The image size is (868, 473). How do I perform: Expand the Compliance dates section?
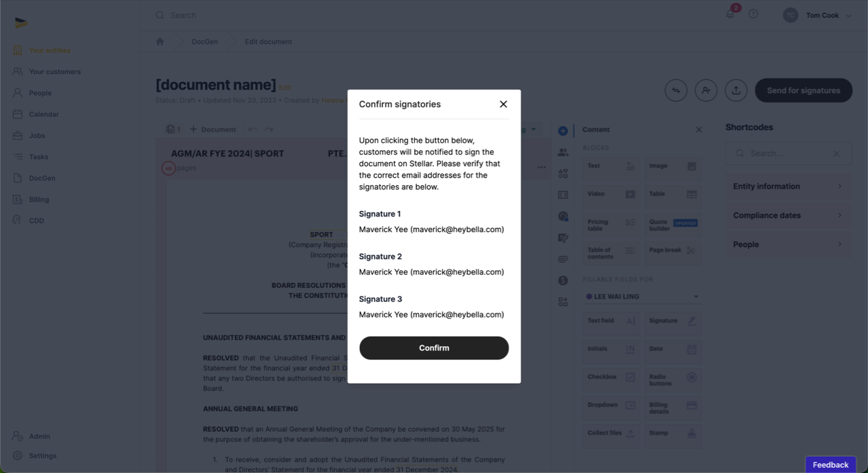click(x=786, y=216)
